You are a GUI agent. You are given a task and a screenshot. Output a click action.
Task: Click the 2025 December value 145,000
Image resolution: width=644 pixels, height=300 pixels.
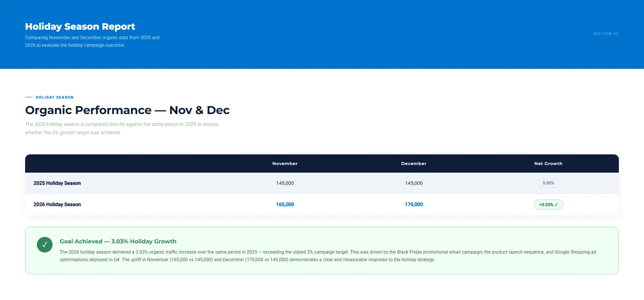pos(414,183)
